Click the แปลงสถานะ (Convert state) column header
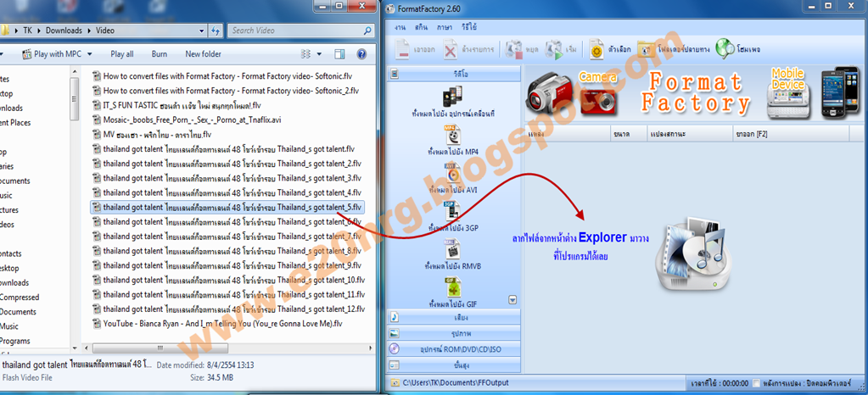This screenshot has height=395, width=868. 689,134
